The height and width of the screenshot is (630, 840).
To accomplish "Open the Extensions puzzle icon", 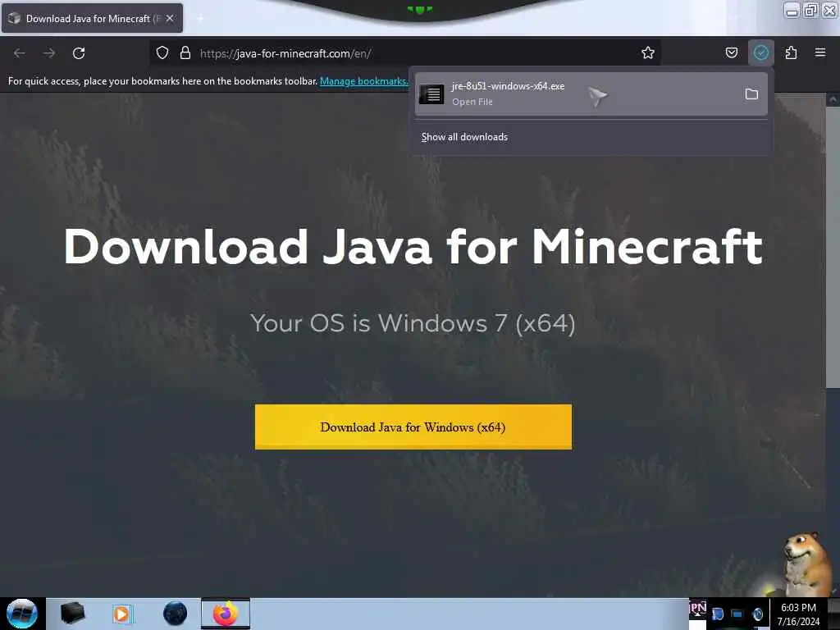I will (x=791, y=52).
